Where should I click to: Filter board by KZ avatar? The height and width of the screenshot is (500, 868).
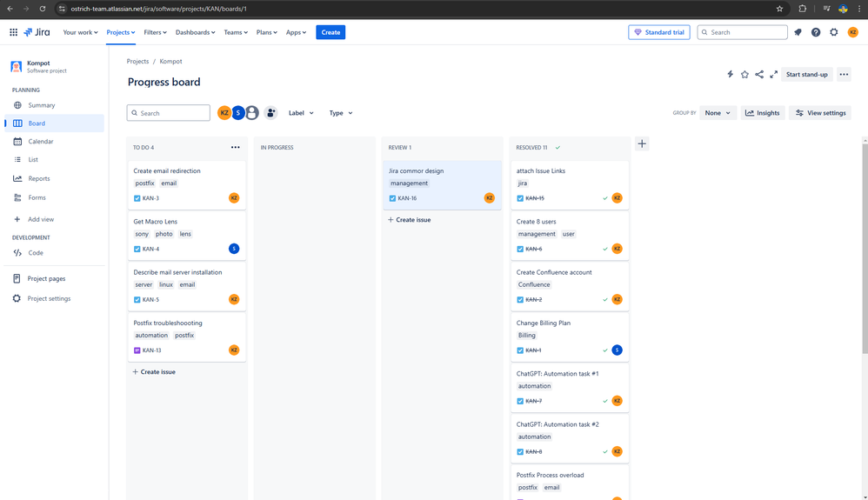[x=224, y=113]
